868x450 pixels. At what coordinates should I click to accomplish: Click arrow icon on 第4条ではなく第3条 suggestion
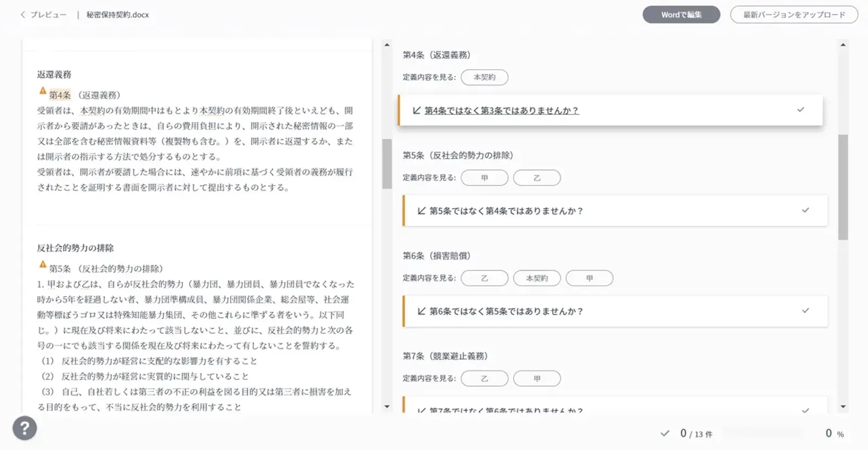[x=416, y=111]
